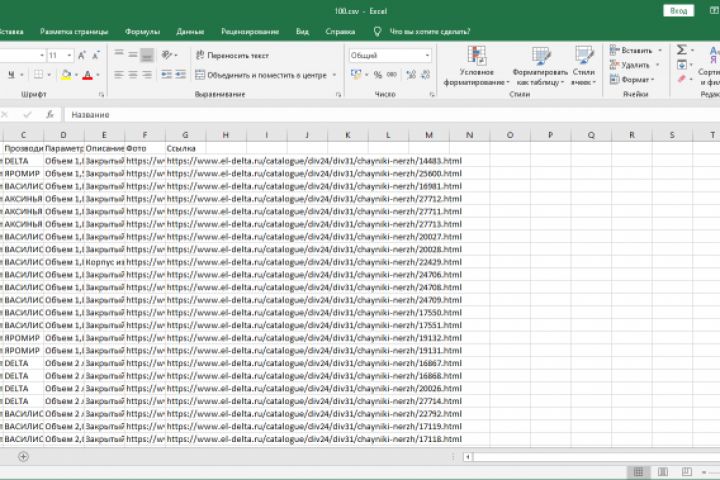Switch to Page Layout view
Viewport: 720px width, 480px height.
coord(663,472)
